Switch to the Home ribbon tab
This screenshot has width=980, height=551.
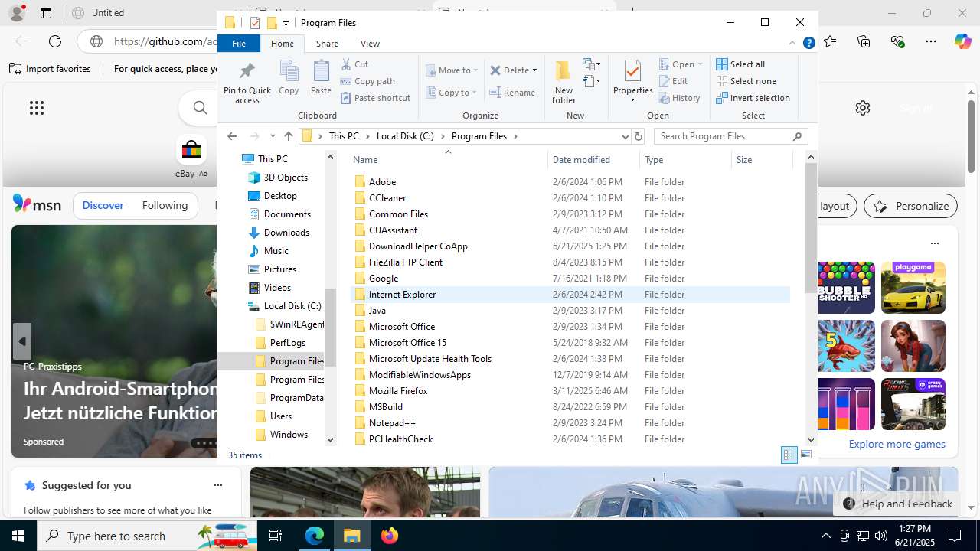[282, 44]
